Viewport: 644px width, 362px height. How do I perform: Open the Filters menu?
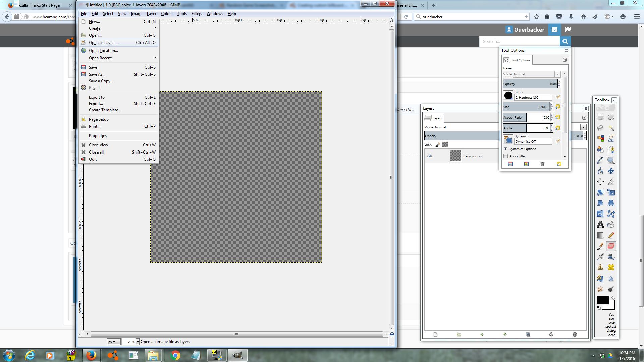coord(197,14)
